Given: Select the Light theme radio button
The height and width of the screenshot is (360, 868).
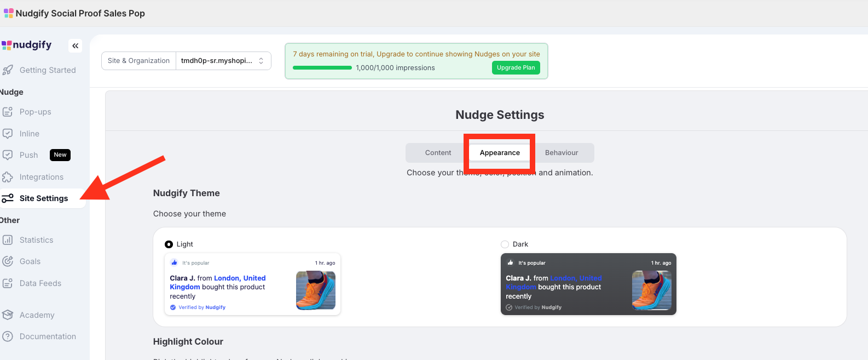Looking at the screenshot, I should click(x=169, y=244).
